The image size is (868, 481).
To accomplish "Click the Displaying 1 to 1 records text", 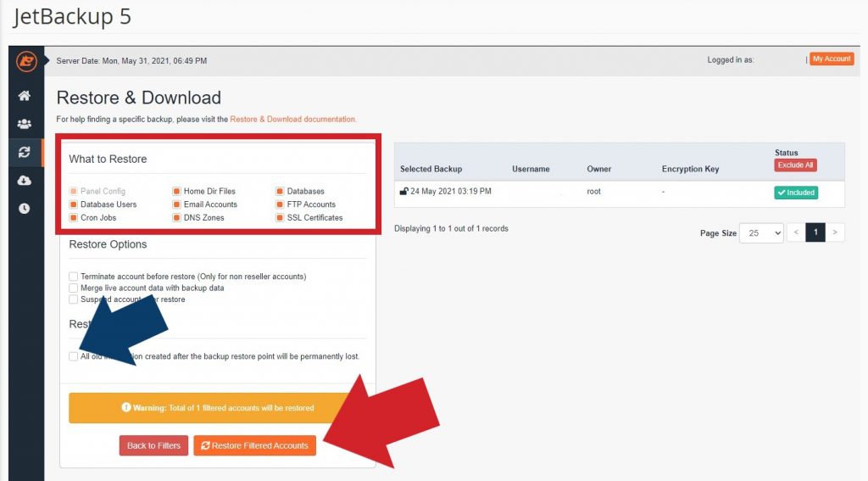I will tap(451, 228).
